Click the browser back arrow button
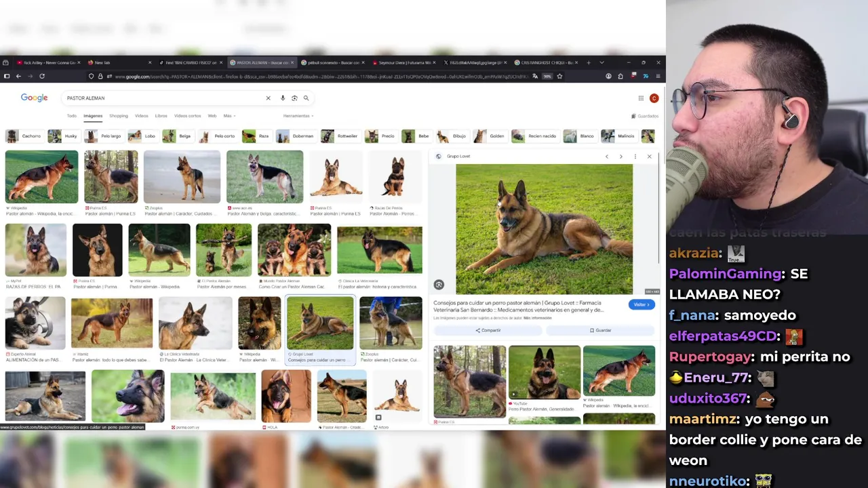Viewport: 868px width, 488px height. pos(18,76)
